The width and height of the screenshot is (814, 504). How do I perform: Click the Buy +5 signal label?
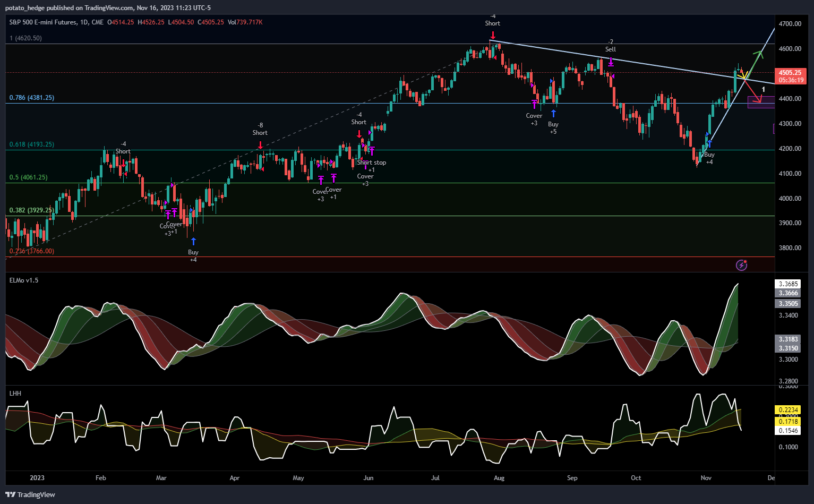pos(553,128)
